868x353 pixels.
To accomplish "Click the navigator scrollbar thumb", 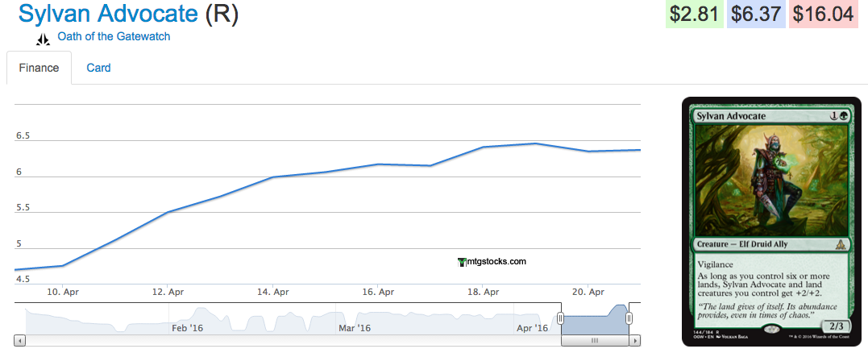I will [594, 341].
